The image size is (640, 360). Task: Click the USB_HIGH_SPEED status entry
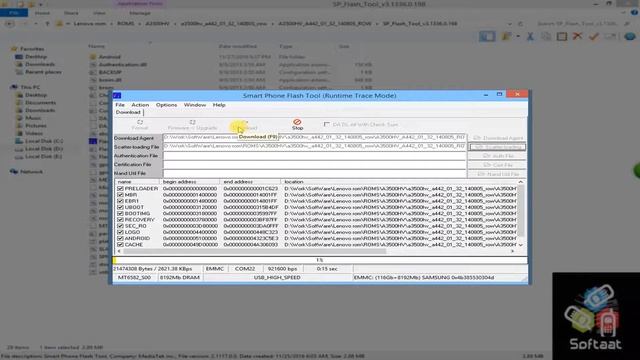pyautogui.click(x=278, y=278)
